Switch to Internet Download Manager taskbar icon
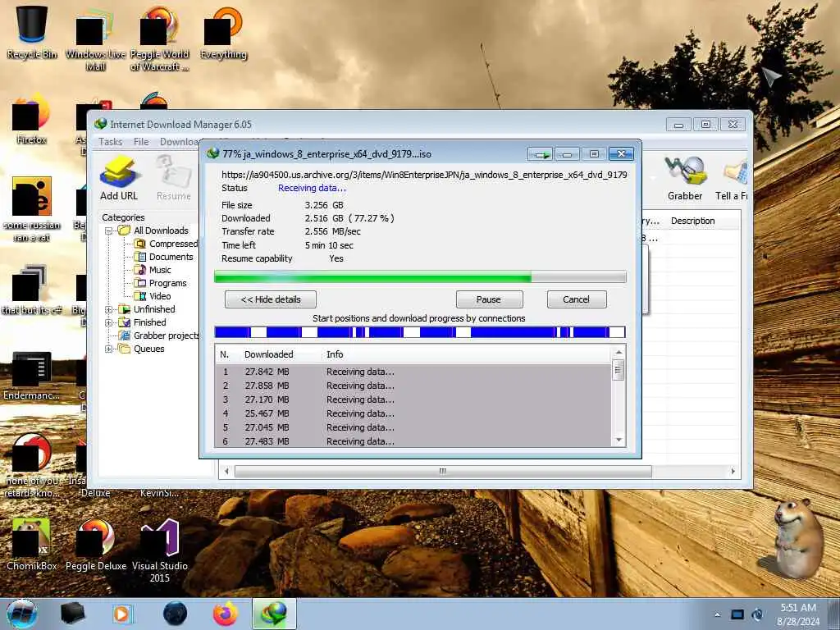 pos(274,614)
